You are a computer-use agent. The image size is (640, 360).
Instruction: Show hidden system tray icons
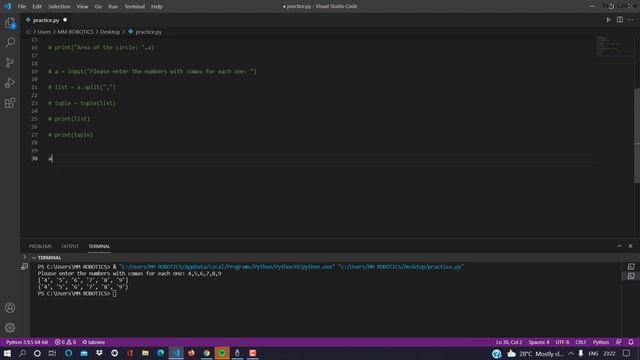coord(571,353)
